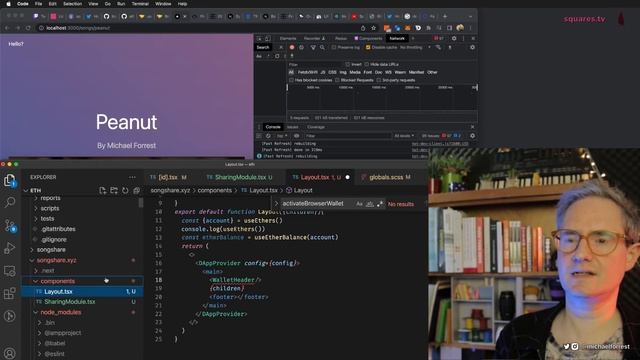
Task: Select the CSS filter type
Action: tap(333, 72)
